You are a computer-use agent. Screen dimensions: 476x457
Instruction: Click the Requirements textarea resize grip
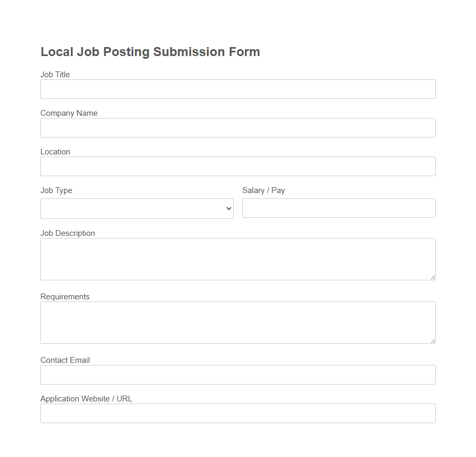tap(433, 341)
